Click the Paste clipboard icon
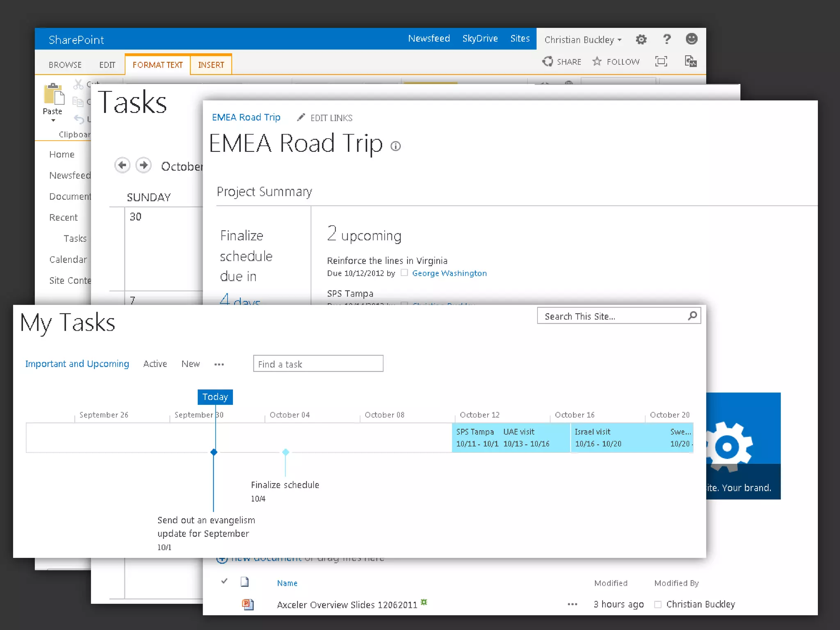The height and width of the screenshot is (630, 840). (x=54, y=94)
